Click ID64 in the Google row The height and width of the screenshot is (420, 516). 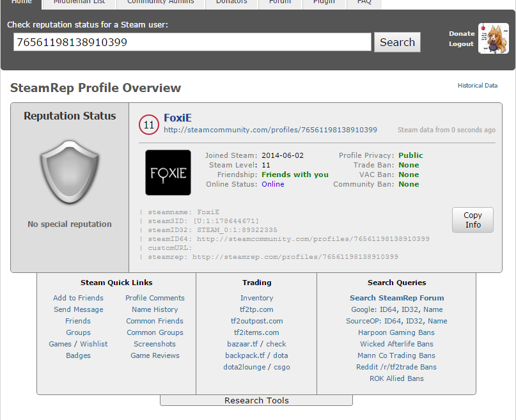tap(388, 309)
